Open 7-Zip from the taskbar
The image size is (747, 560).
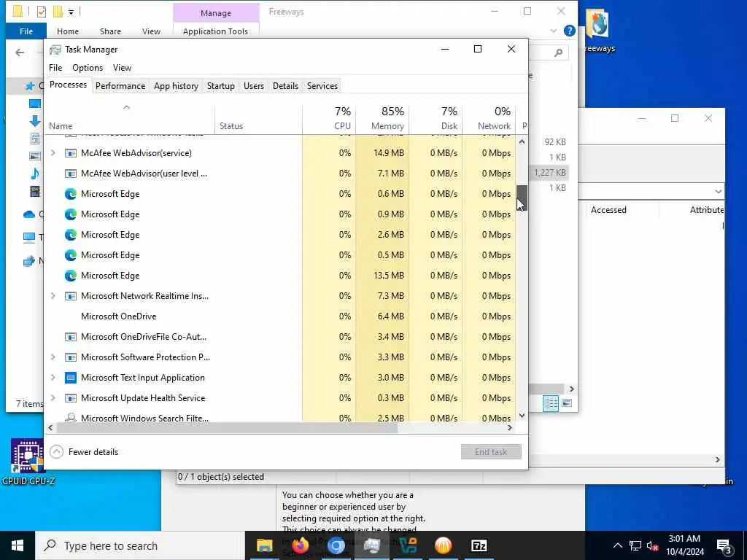click(479, 545)
